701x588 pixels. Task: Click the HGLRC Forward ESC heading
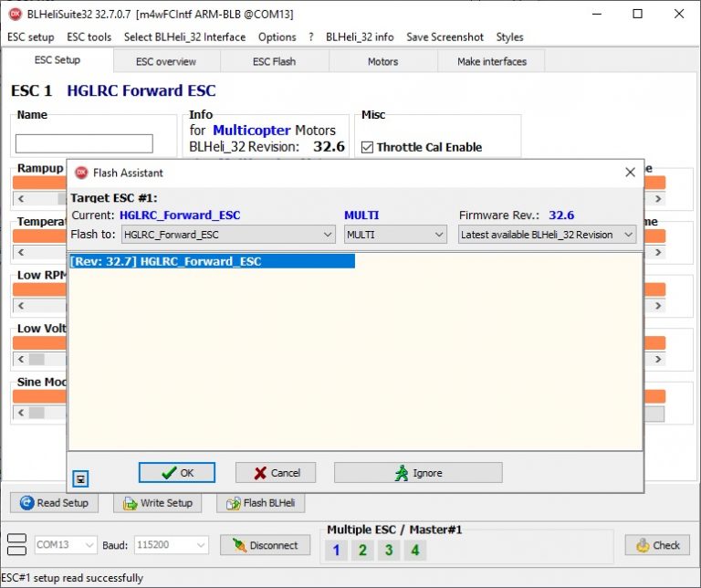coord(141,90)
